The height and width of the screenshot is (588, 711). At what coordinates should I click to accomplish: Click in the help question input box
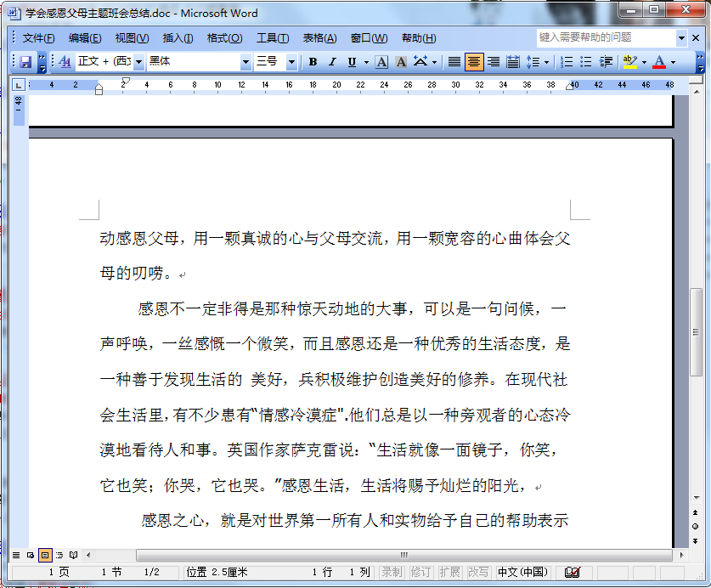pyautogui.click(x=607, y=38)
